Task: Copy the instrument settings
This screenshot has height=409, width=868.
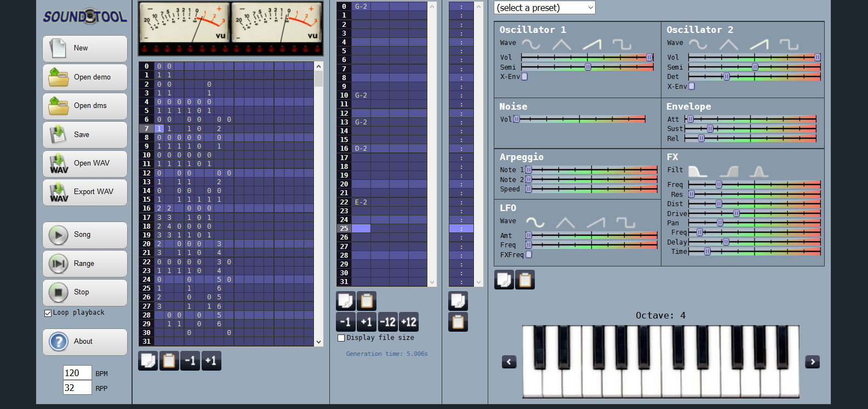Action: 504,280
